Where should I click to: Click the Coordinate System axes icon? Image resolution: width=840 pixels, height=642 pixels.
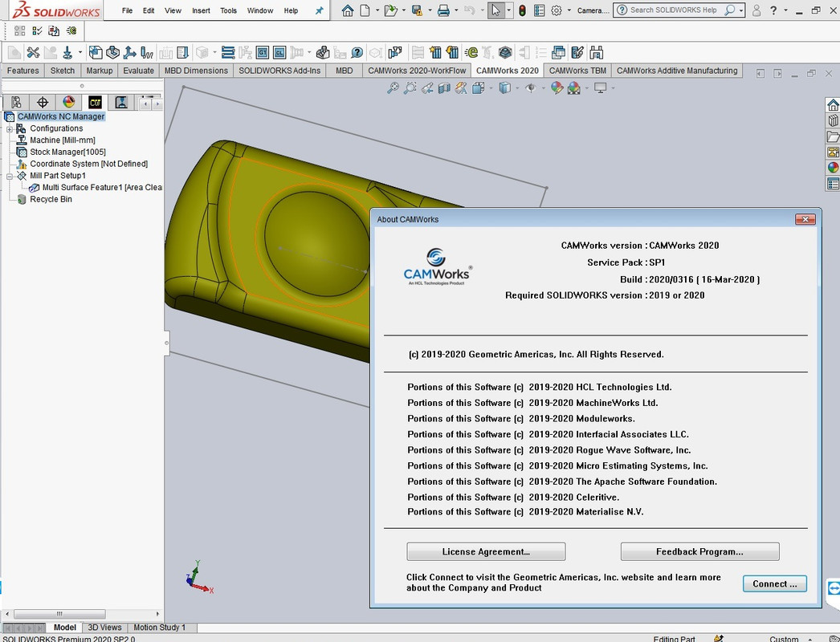[x=129, y=52]
